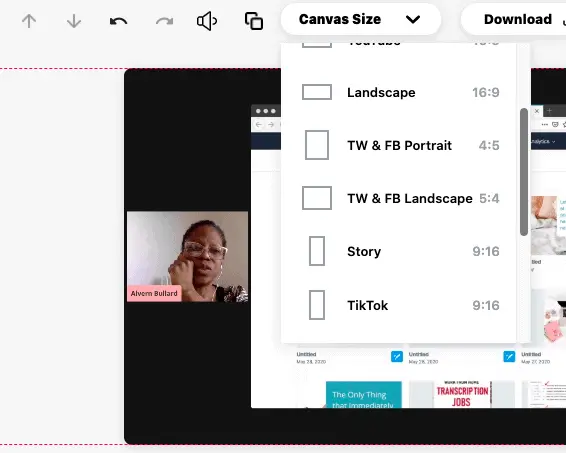
Task: Click the teal 'The Only Thing' pin thumbnail
Action: pyautogui.click(x=363, y=395)
